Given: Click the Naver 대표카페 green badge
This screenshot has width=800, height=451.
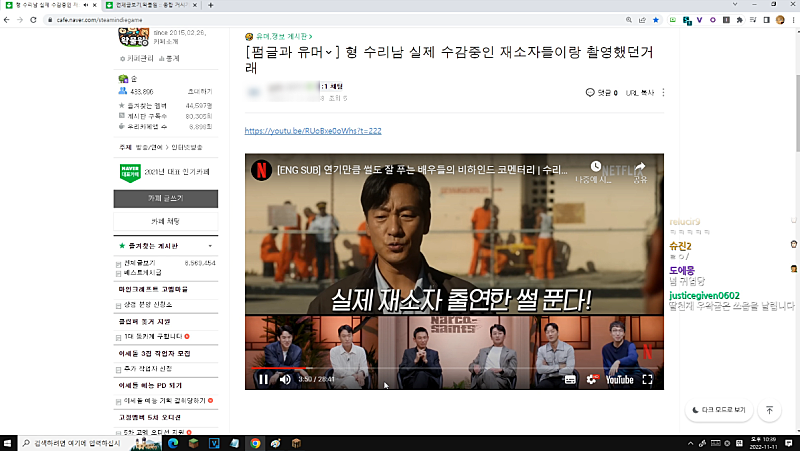Looking at the screenshot, I should (130, 172).
